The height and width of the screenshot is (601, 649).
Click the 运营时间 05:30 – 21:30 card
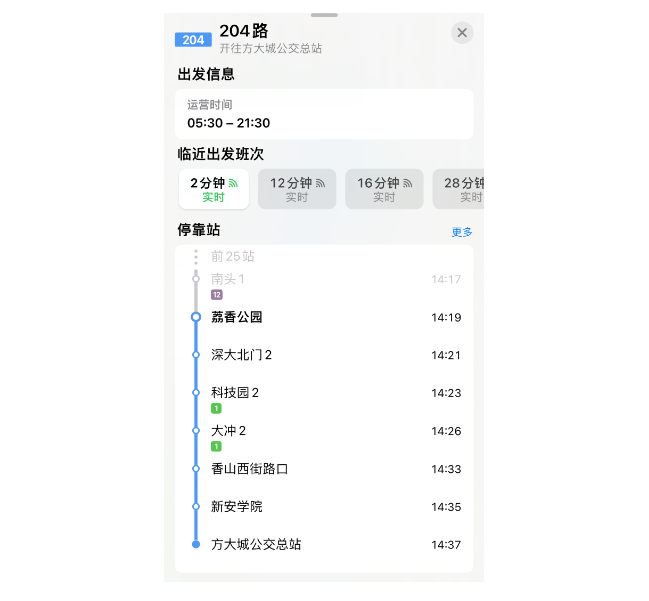coord(324,114)
